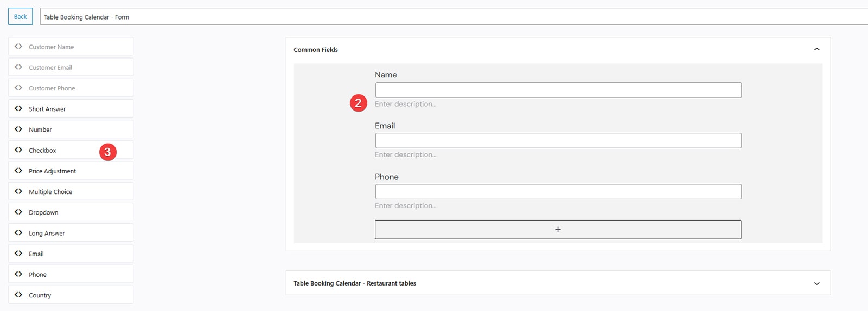Add a Checkbox field
The width and height of the screenshot is (868, 311).
coord(71,150)
